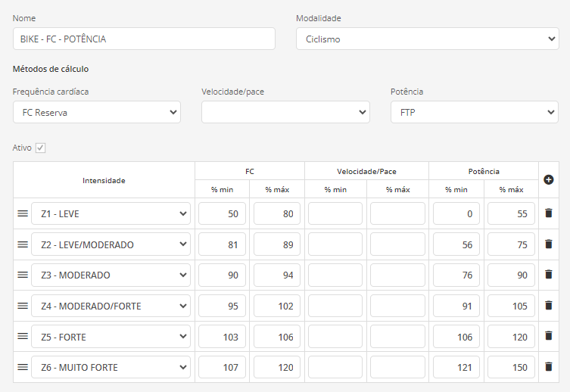Click reorder handle of Z4 - MODERADO/FORTE row

pos(23,306)
